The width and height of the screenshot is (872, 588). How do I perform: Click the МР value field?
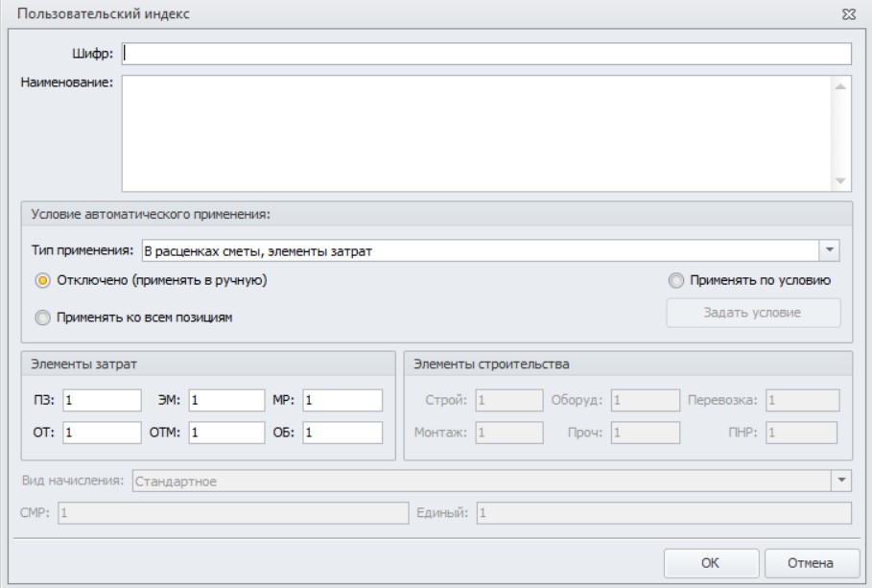342,400
